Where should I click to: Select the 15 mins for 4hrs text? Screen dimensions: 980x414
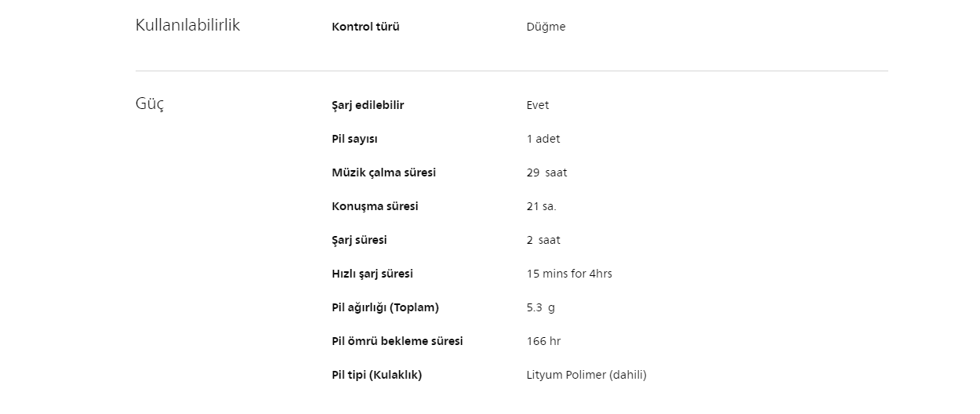coord(569,274)
